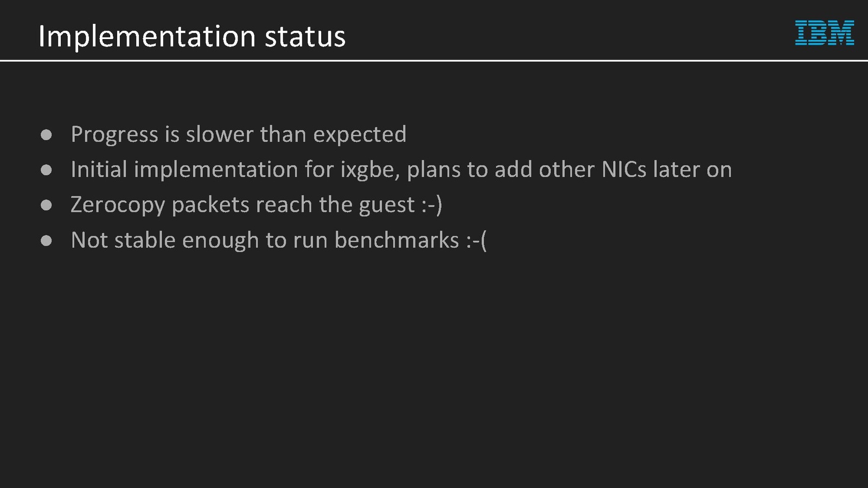Image resolution: width=868 pixels, height=488 pixels.
Task: Click the word "NICs" in second bullet
Action: pos(624,170)
